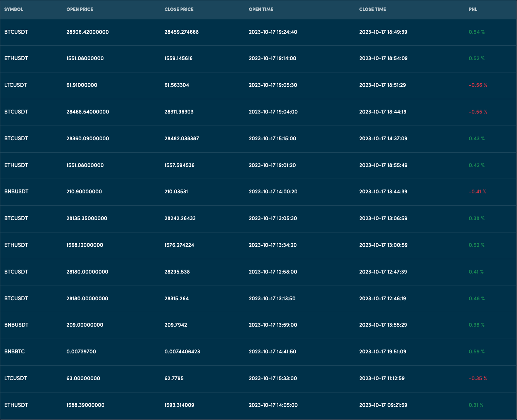517x420 pixels.
Task: Select close time 2023-10-17 09:21:59
Action: (383, 405)
